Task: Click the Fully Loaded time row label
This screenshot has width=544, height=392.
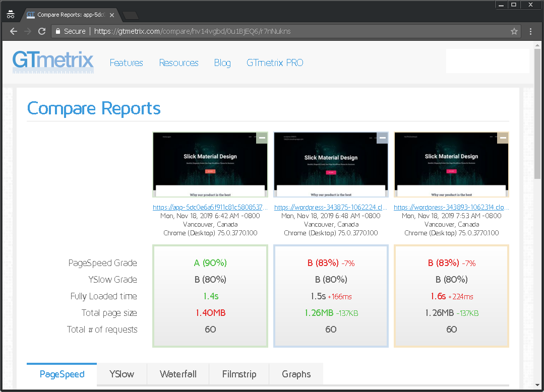Action: tap(104, 296)
